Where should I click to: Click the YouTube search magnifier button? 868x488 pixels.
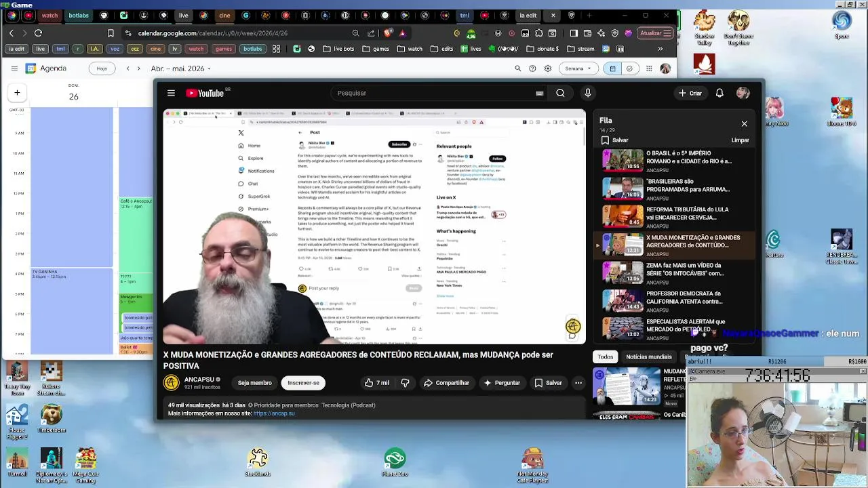(x=560, y=93)
